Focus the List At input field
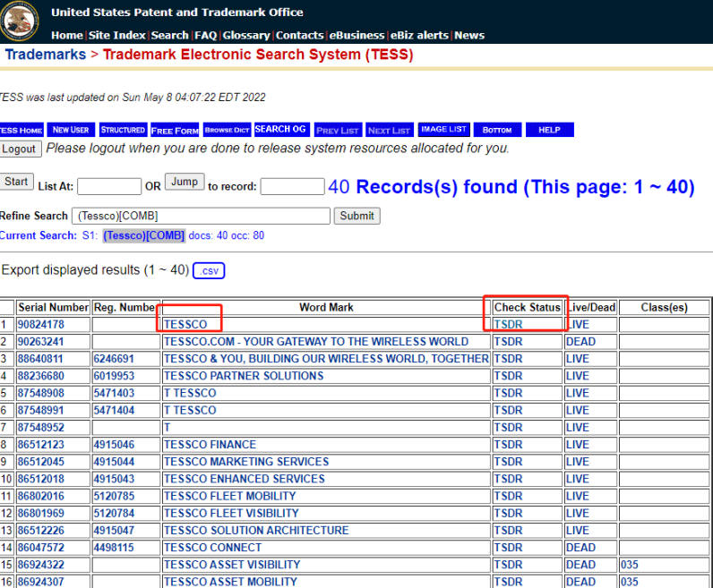 109,186
